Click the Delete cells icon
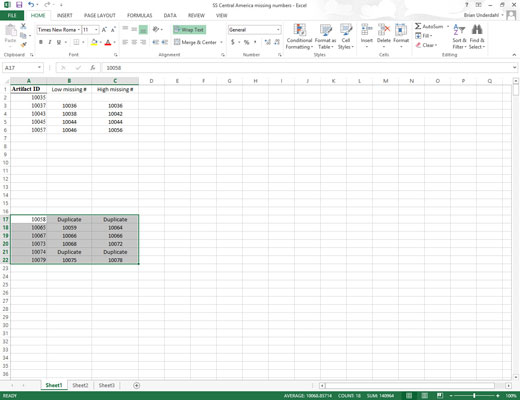520x400 pixels. pos(384,30)
